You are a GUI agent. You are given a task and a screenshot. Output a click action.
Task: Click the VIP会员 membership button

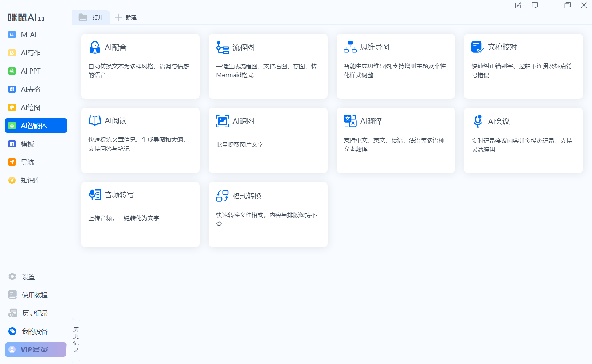pos(36,349)
